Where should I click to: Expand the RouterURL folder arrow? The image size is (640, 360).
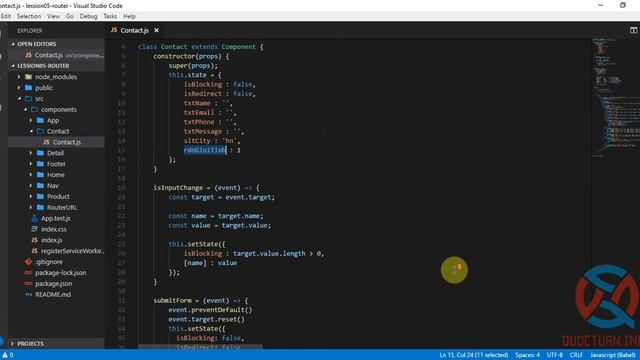31,207
